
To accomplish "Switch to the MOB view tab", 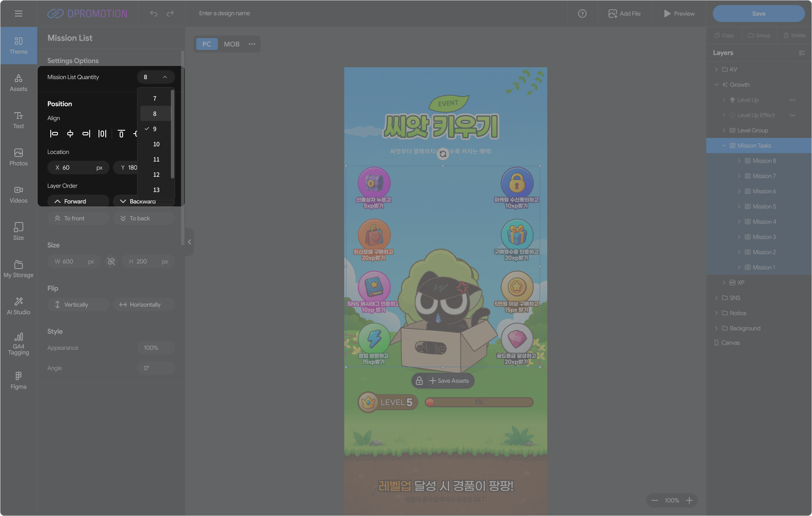I will (232, 44).
